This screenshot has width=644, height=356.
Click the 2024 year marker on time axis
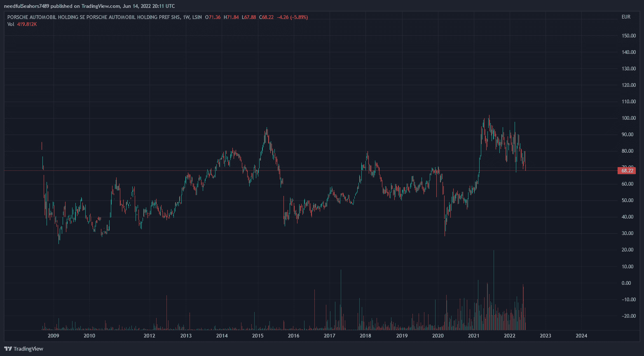[581, 336]
